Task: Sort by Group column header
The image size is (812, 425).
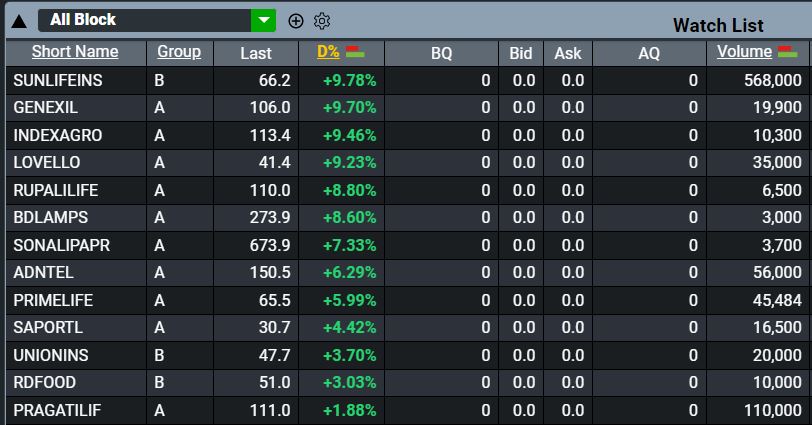Action: pyautogui.click(x=179, y=52)
